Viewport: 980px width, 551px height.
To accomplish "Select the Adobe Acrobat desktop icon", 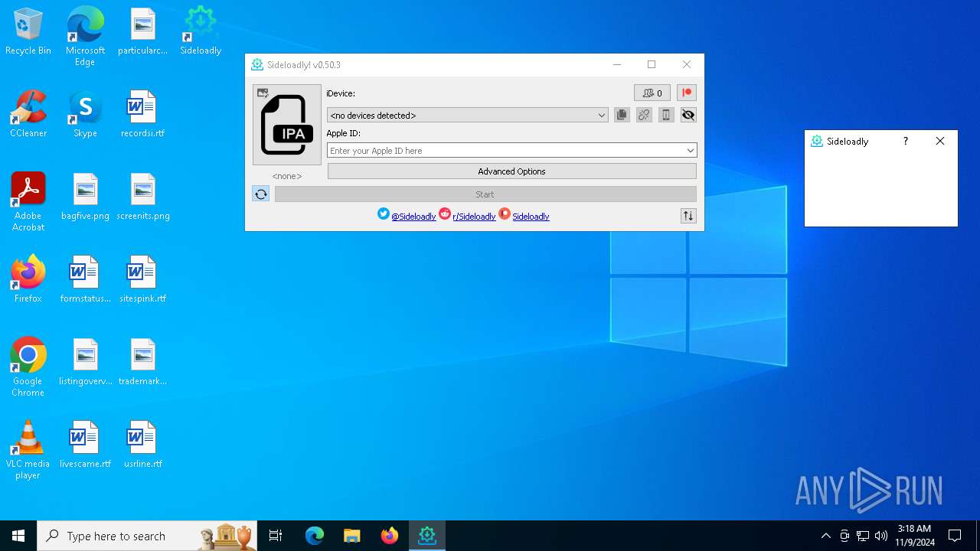I will click(28, 202).
